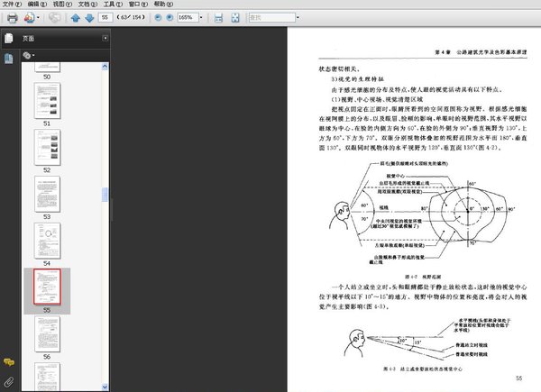Go to the previous page with up arrow
This screenshot has width=541, height=392.
(77, 17)
